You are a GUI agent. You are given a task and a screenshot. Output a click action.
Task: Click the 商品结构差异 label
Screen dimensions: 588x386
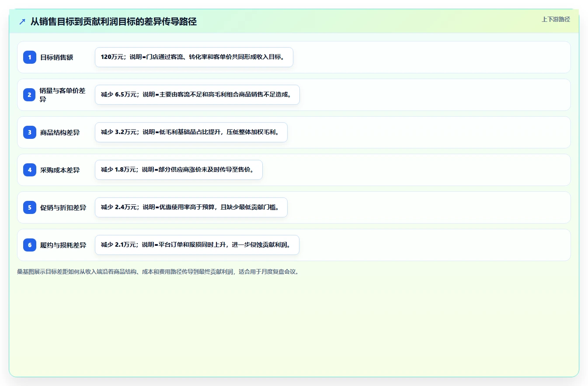(60, 132)
